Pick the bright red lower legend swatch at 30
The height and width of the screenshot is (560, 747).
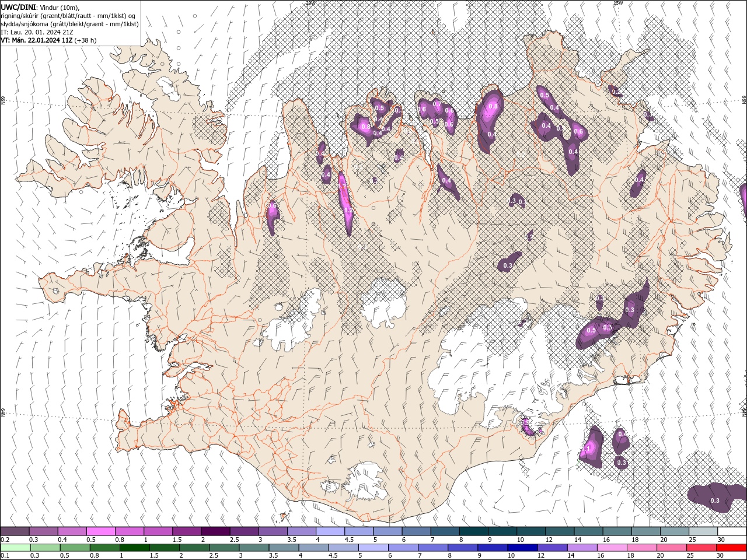pyautogui.click(x=732, y=548)
